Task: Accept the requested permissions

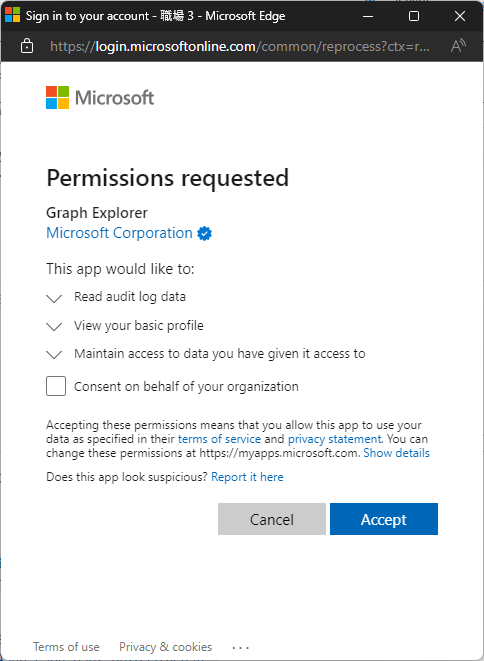Action: tap(384, 519)
